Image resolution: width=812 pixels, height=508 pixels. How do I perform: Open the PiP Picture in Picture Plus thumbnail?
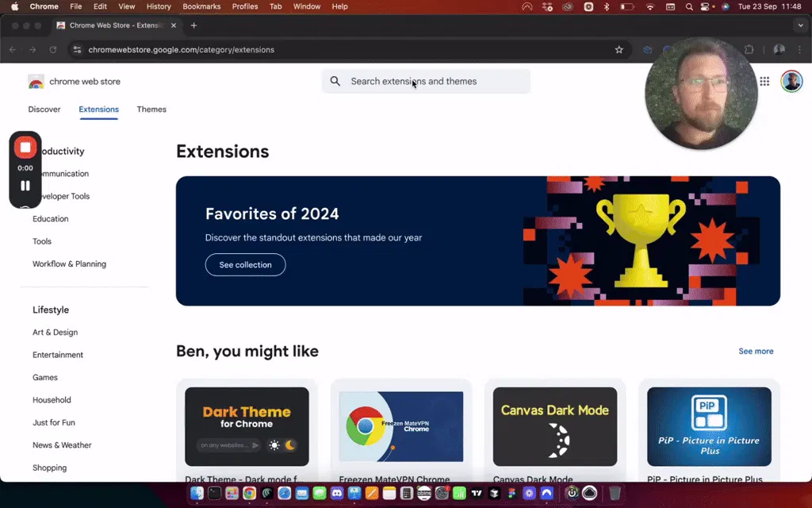pos(709,426)
